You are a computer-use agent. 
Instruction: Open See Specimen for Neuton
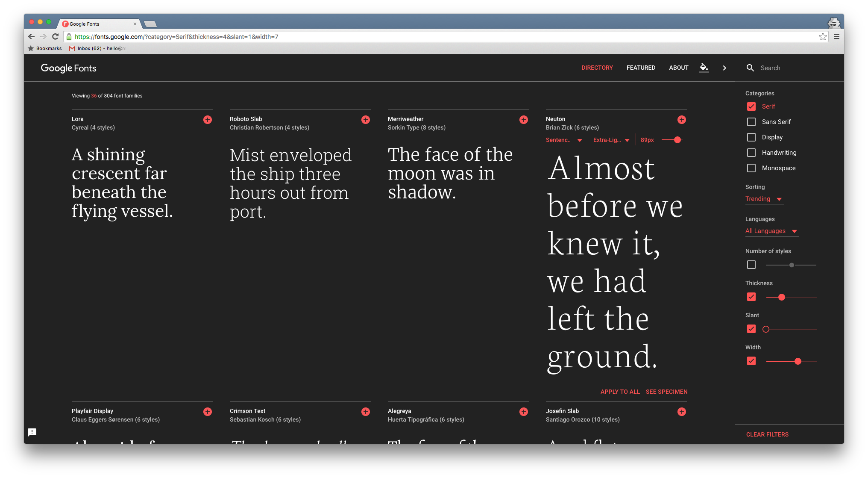[667, 392]
